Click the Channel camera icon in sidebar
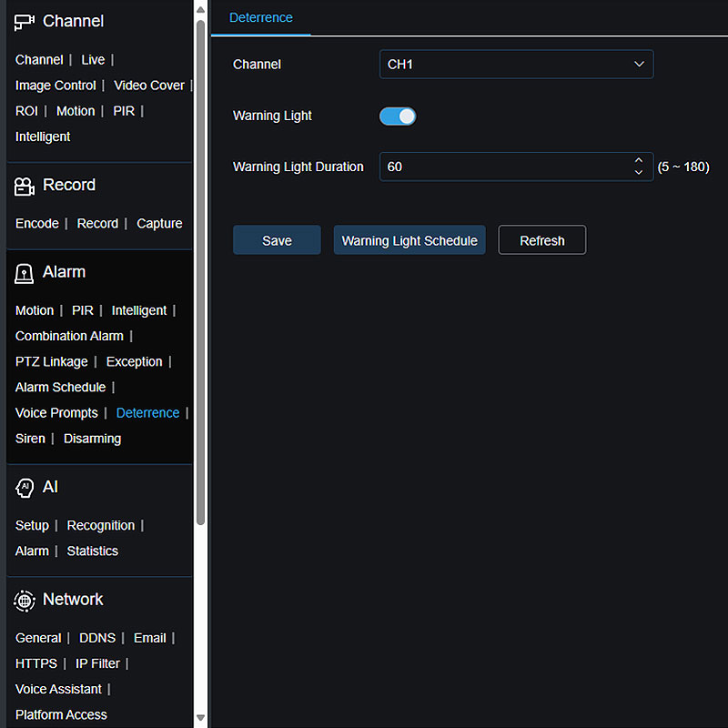Viewport: 728px width, 728px height. click(x=25, y=22)
